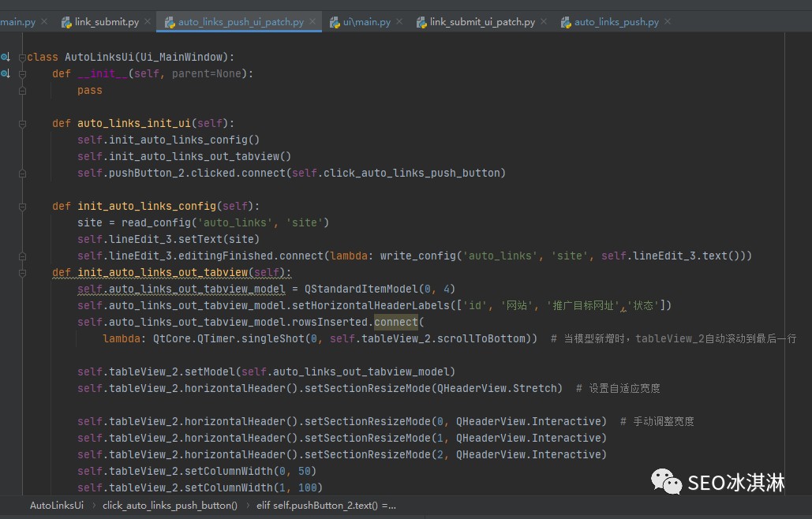The height and width of the screenshot is (519, 812).
Task: Click the underlined def init_auto_links_out_tabview name
Action: (163, 272)
